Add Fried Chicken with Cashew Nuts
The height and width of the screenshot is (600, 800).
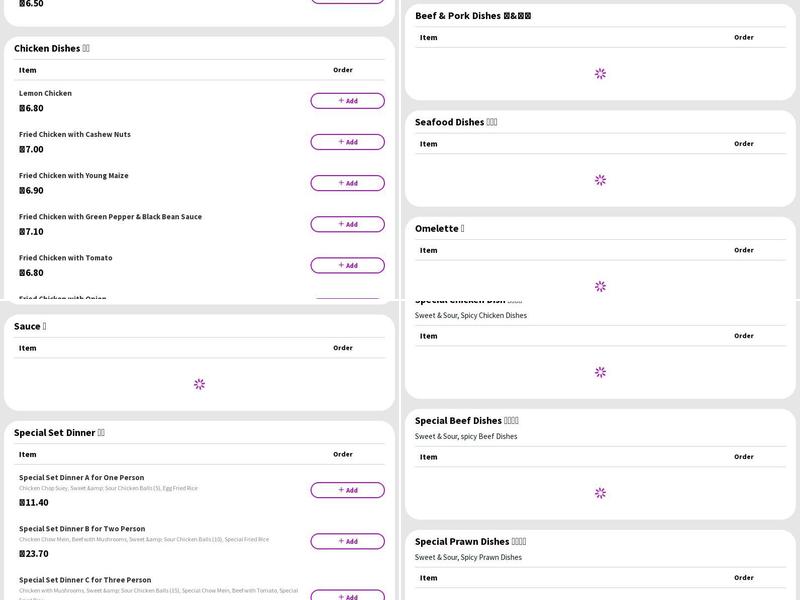coord(347,142)
